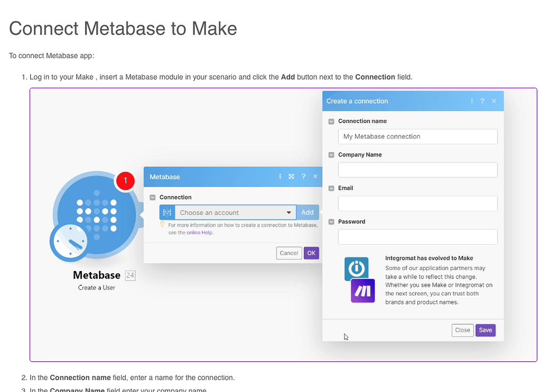Open help via the question mark in Create a connection
This screenshot has width=541, height=392.
coord(482,100)
